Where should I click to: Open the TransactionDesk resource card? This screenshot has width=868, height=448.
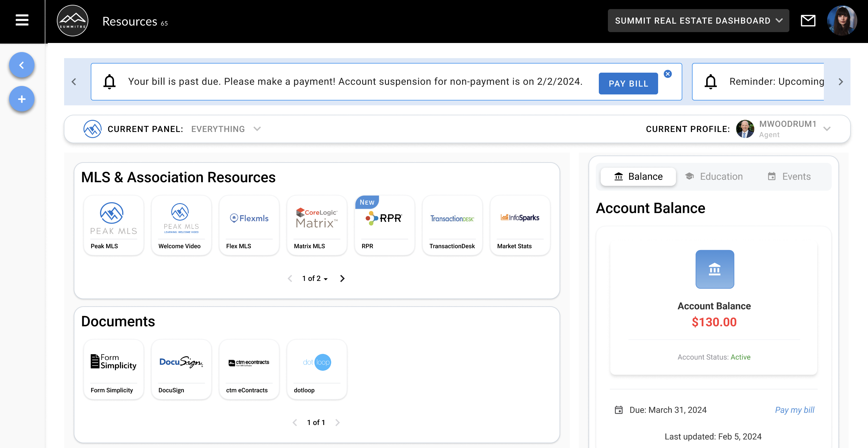pyautogui.click(x=452, y=225)
